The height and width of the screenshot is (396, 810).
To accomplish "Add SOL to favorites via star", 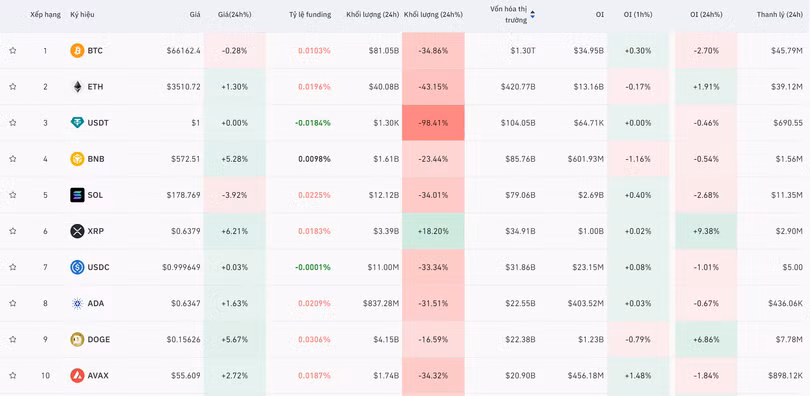I will [x=13, y=195].
